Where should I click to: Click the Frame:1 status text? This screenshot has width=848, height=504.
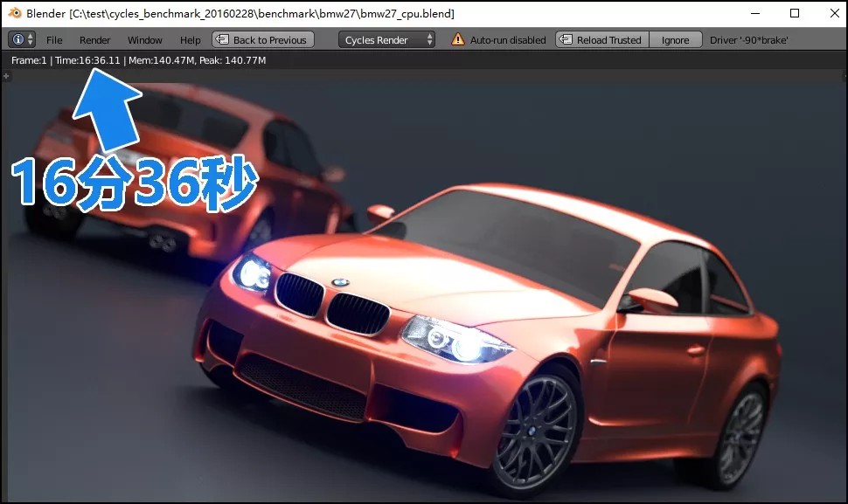click(x=29, y=60)
